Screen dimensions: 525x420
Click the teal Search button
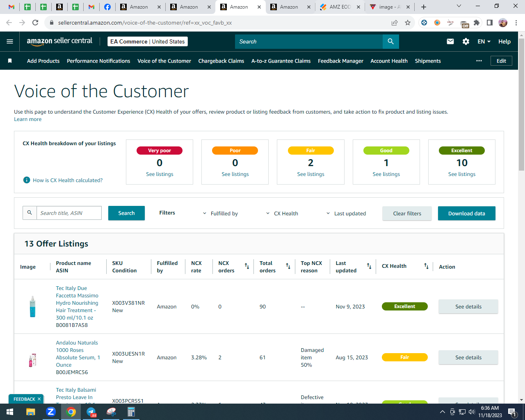[x=126, y=213]
